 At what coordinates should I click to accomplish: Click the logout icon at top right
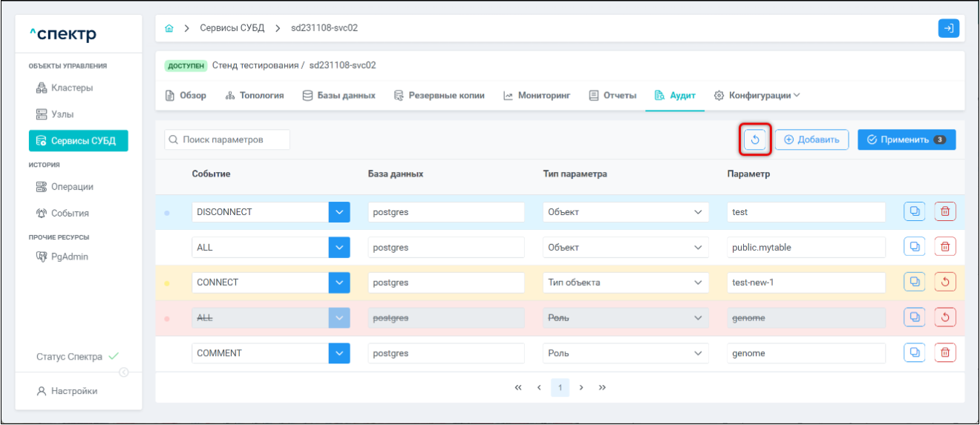coord(948,28)
